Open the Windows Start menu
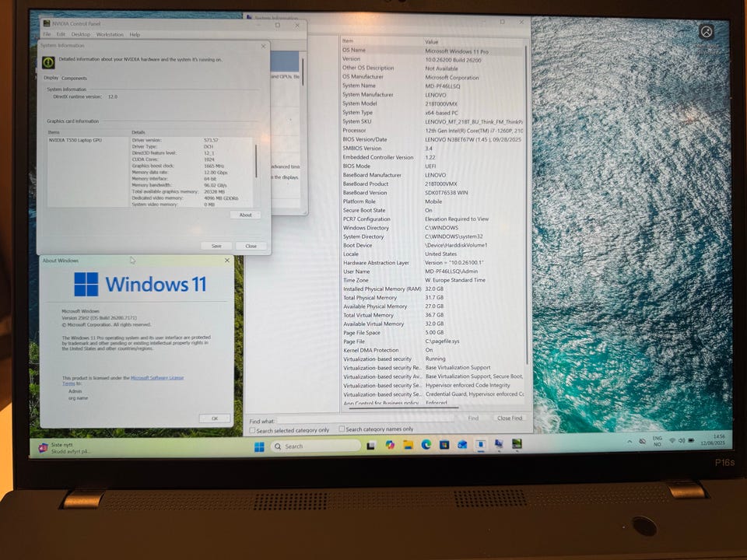Image resolution: width=747 pixels, height=560 pixels. [x=259, y=446]
